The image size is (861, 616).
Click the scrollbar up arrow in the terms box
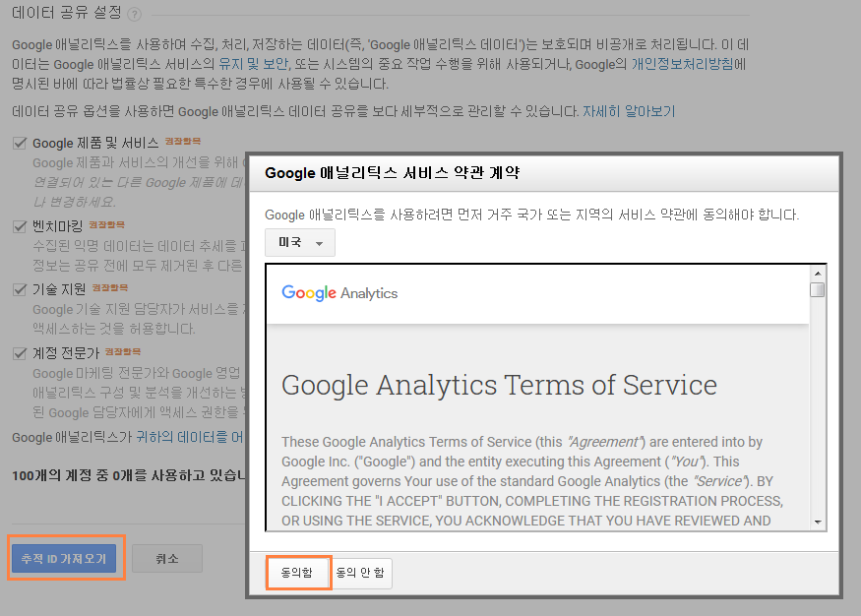point(817,272)
